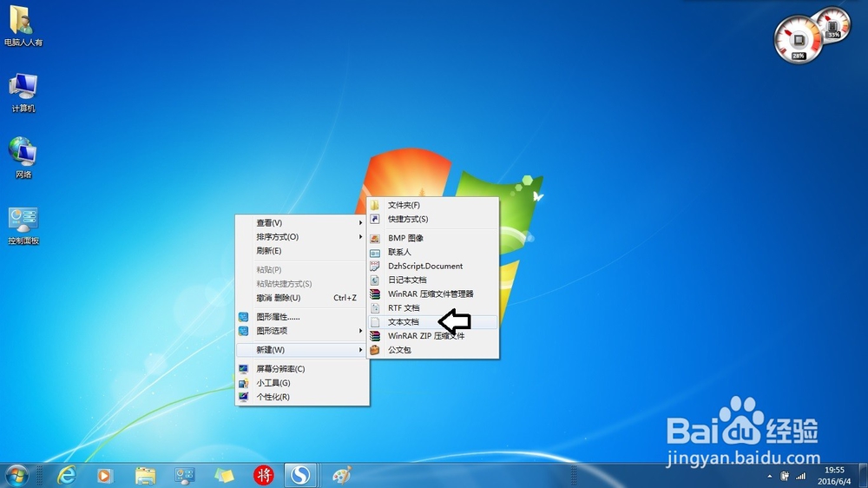This screenshot has width=868, height=488.
Task: Click the submenu arrow beside 排序方式(O)
Action: coord(360,236)
